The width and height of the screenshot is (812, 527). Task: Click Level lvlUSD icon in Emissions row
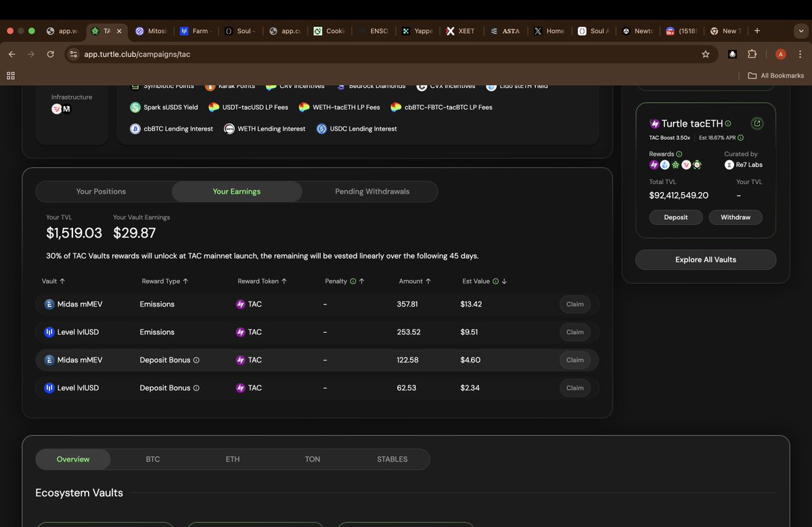[49, 332]
